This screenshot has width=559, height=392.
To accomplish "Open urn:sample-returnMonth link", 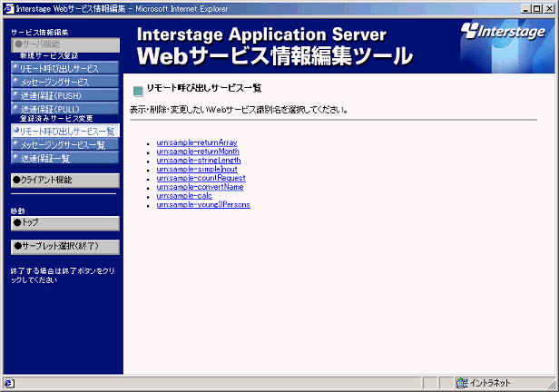I will pos(198,152).
